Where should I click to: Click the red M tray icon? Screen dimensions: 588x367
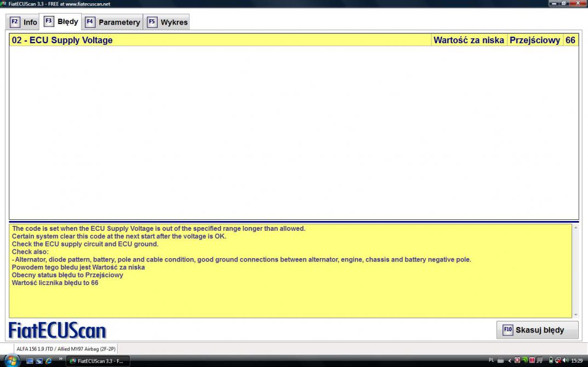(532, 360)
